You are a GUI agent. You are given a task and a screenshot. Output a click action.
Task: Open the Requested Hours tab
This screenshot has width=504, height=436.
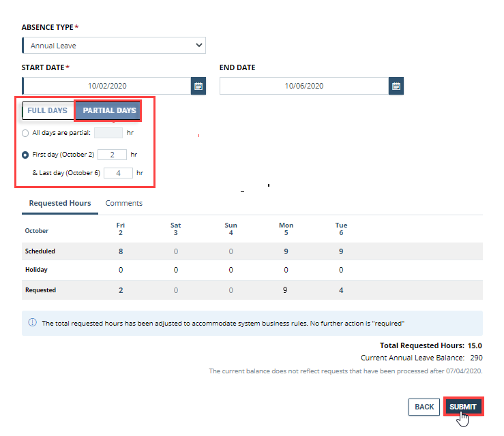[60, 203]
